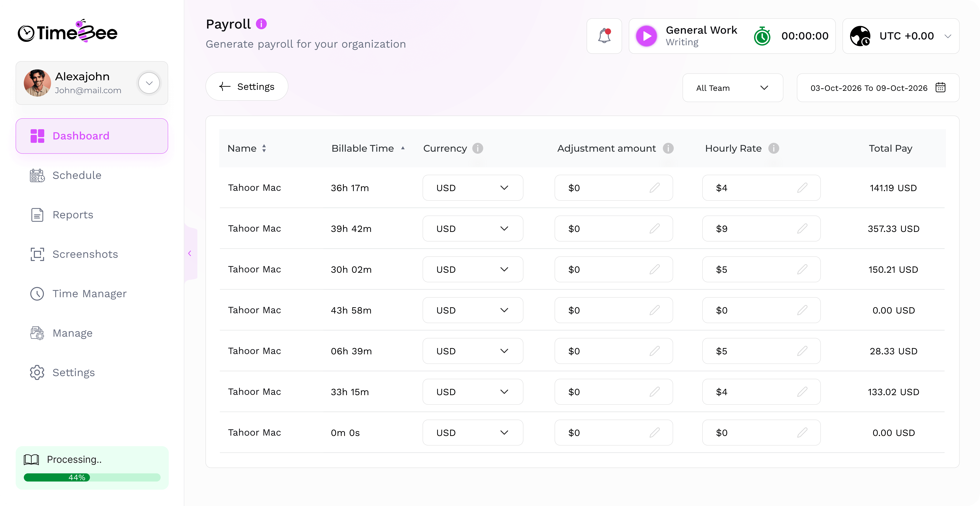This screenshot has height=506, width=980.
Task: Edit adjustment amount in 43h 58m row
Action: (x=654, y=310)
